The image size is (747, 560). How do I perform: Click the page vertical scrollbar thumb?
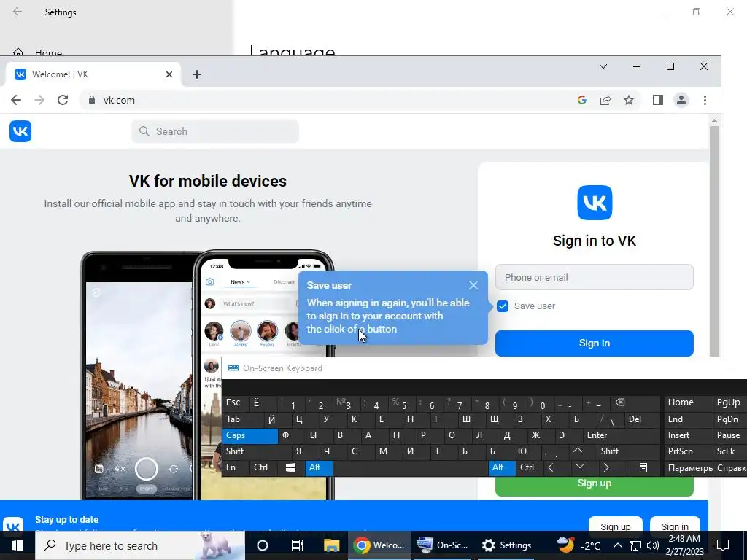tap(714, 241)
